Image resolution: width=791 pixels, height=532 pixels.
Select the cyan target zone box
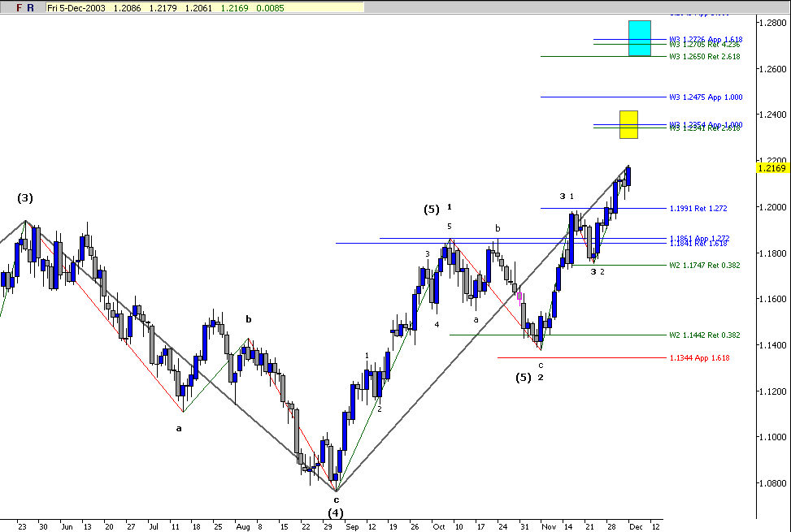pos(640,38)
